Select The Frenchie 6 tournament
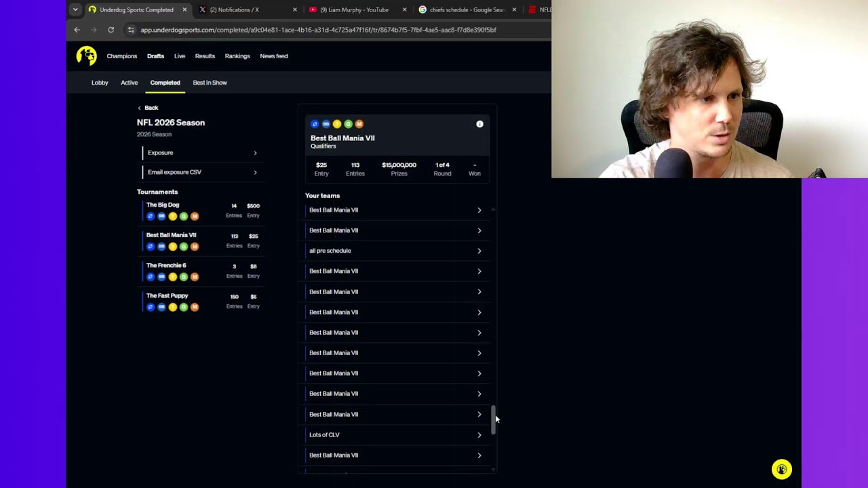Viewport: 868px width, 488px height. pyautogui.click(x=201, y=271)
